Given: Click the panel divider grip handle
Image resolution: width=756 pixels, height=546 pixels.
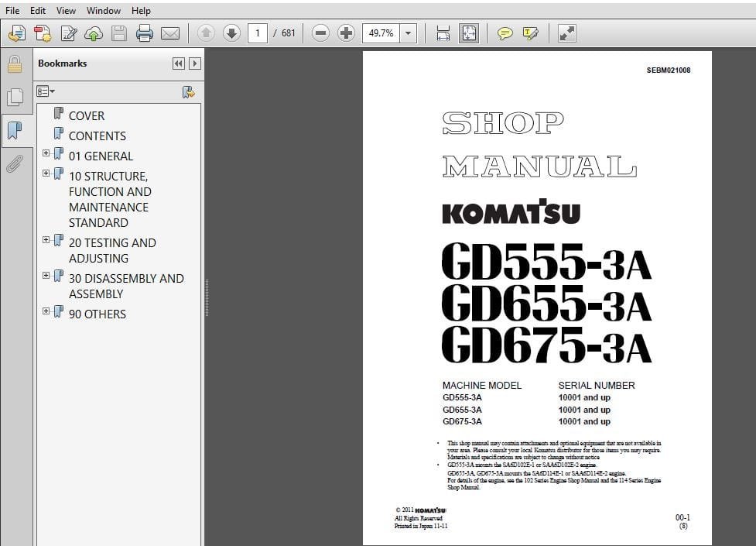Looking at the screenshot, I should 207,298.
